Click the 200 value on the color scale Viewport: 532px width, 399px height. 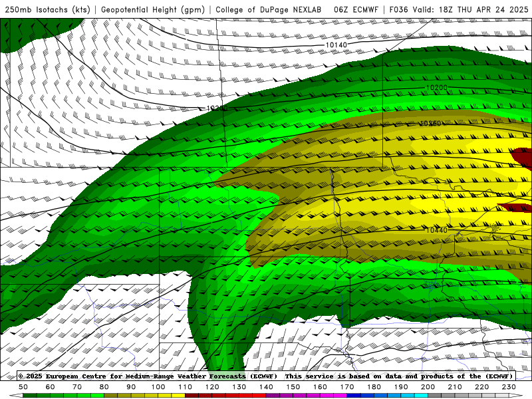[x=428, y=387]
